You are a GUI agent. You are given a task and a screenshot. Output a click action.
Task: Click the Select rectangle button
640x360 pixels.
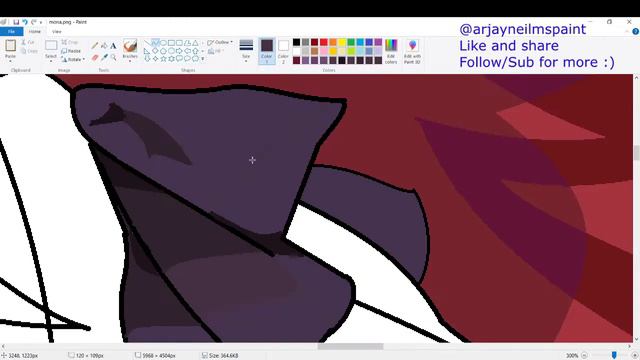[51, 45]
